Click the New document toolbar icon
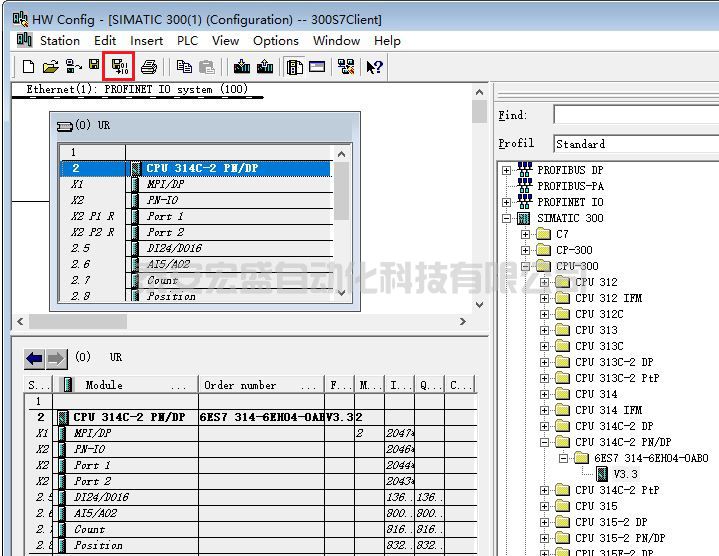This screenshot has width=719, height=556. click(x=28, y=67)
